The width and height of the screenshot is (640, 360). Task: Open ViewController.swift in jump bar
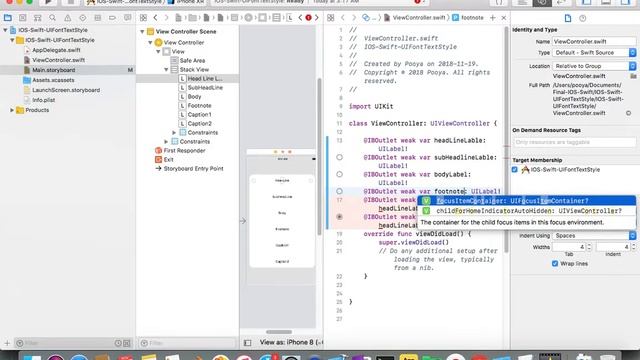(415, 18)
